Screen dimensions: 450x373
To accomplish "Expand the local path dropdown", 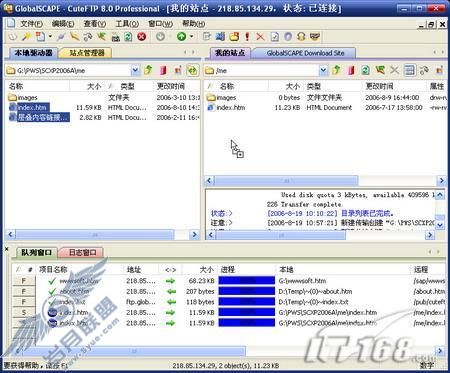I will tap(135, 70).
